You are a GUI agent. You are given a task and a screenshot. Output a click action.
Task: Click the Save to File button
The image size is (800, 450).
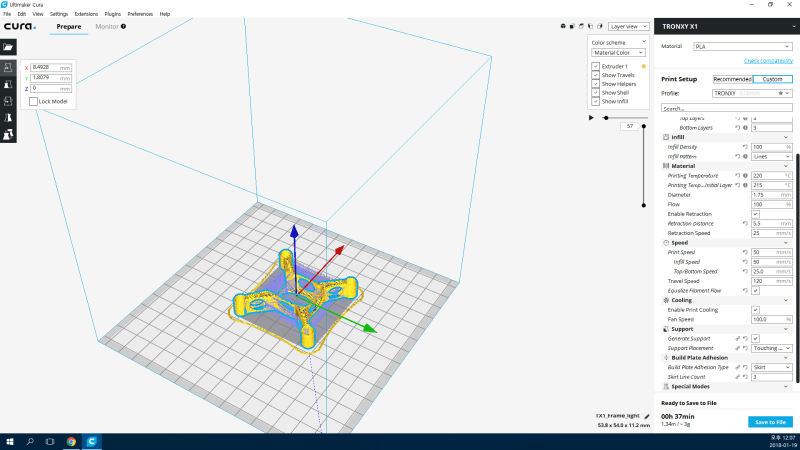(x=768, y=422)
